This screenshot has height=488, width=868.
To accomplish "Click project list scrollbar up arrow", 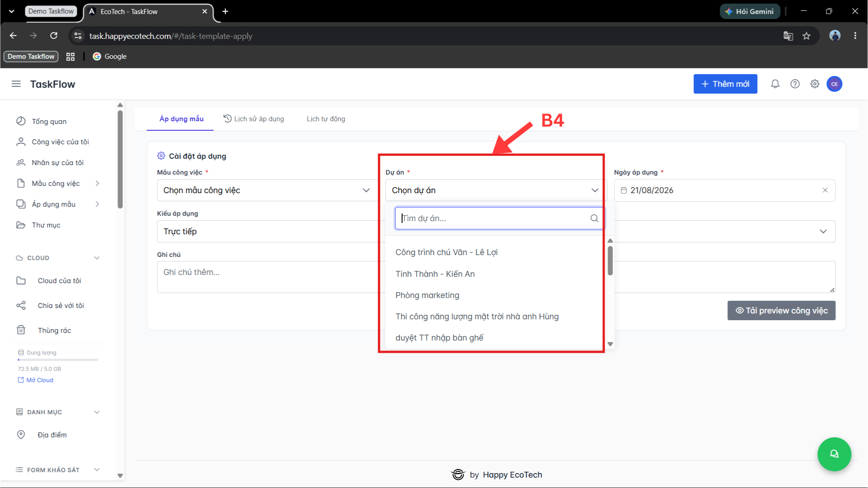I will [610, 241].
